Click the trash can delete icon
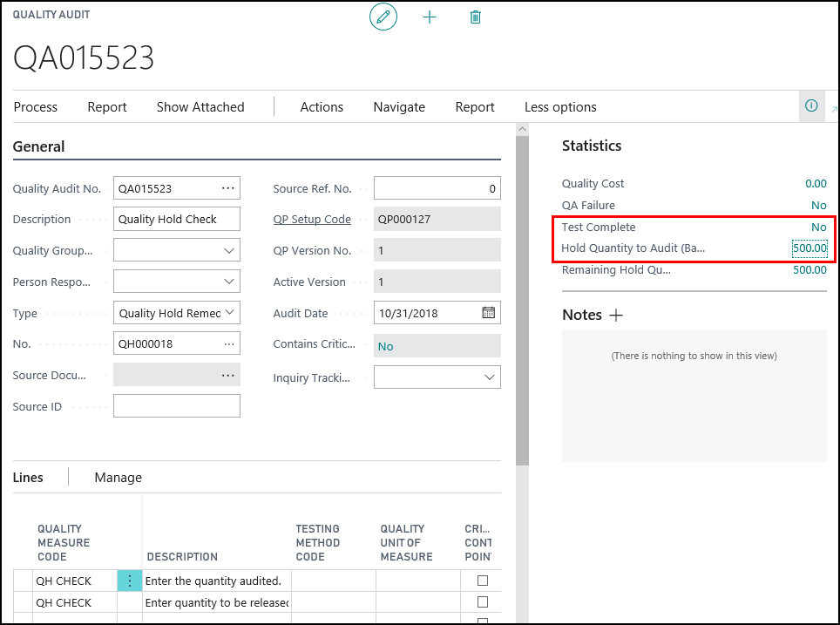 pyautogui.click(x=475, y=17)
